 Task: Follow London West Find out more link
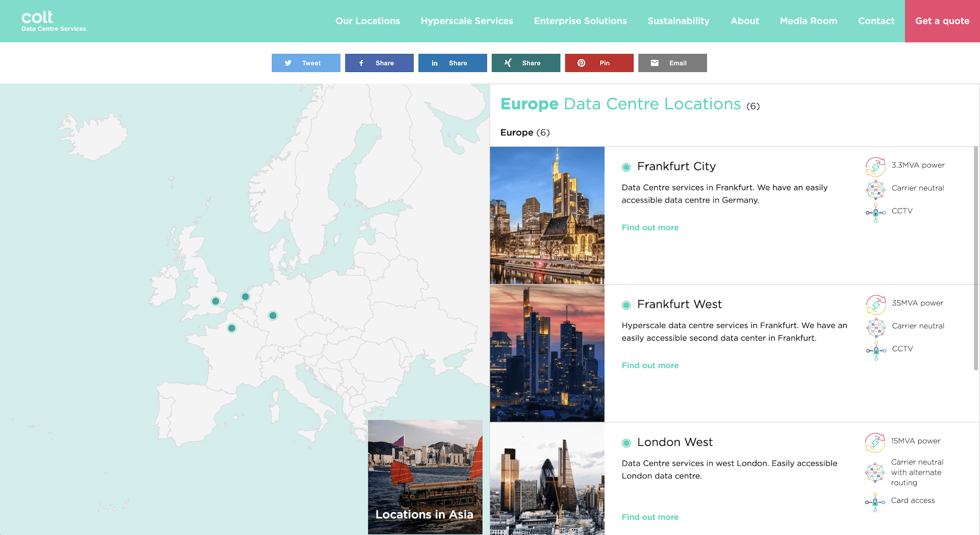650,517
